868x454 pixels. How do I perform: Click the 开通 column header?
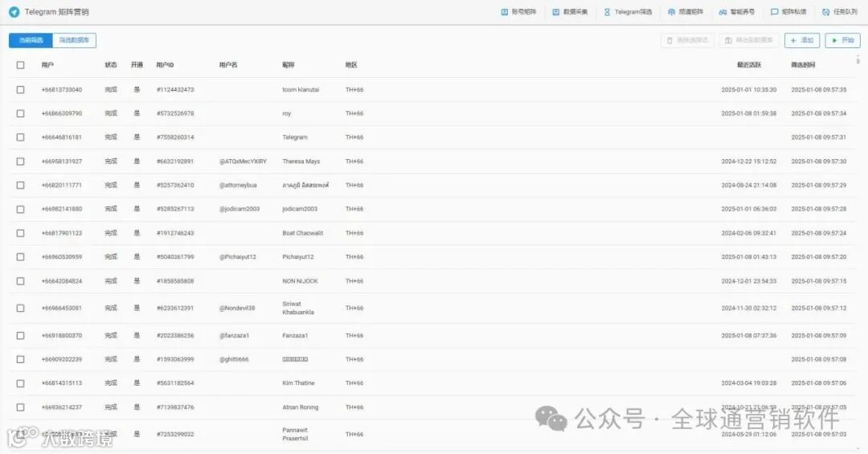tap(137, 65)
